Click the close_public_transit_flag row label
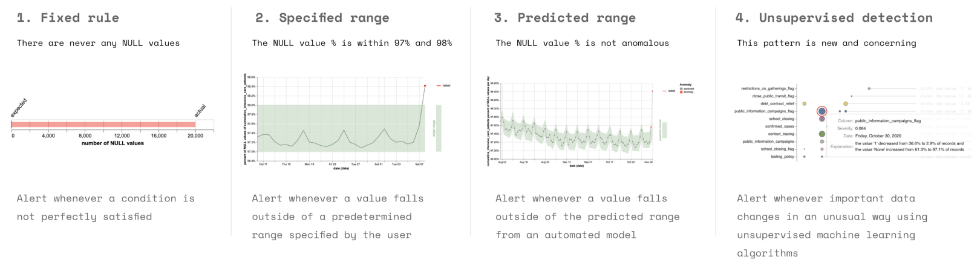The width and height of the screenshot is (980, 274). [x=773, y=96]
